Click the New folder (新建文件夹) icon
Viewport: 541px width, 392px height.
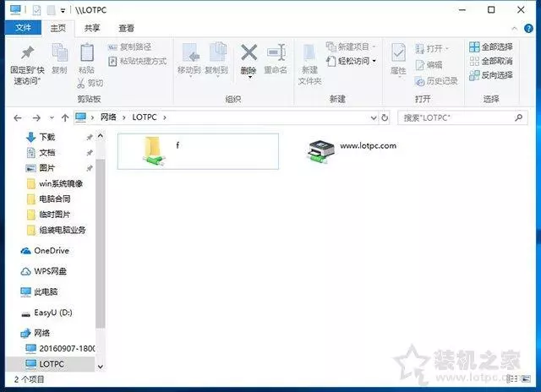click(x=309, y=53)
